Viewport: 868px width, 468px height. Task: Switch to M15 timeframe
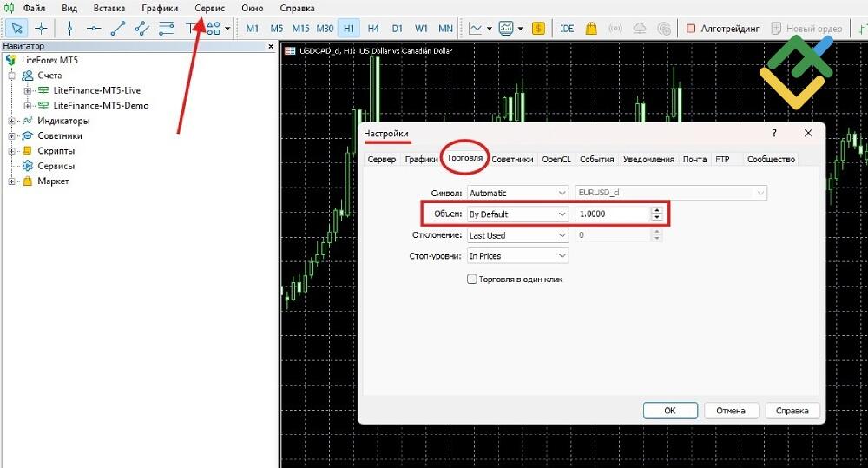click(x=300, y=29)
